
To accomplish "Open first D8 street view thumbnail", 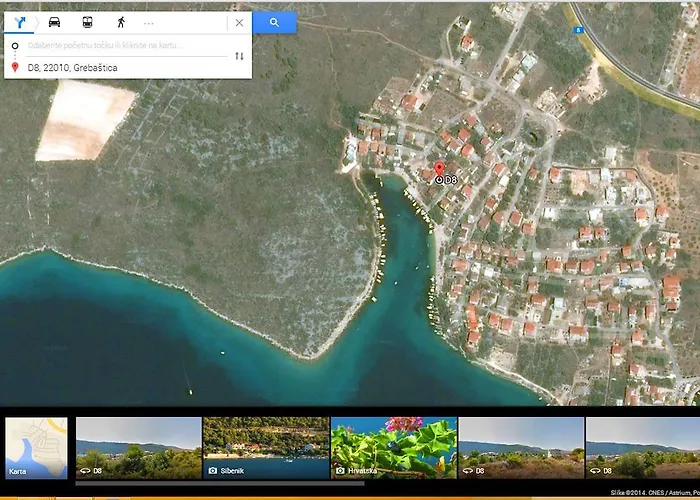I will [x=138, y=447].
